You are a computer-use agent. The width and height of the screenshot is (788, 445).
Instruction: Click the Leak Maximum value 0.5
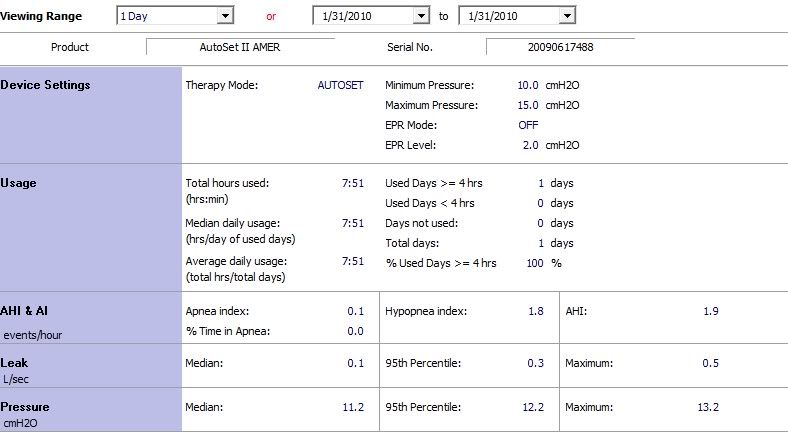pos(710,363)
